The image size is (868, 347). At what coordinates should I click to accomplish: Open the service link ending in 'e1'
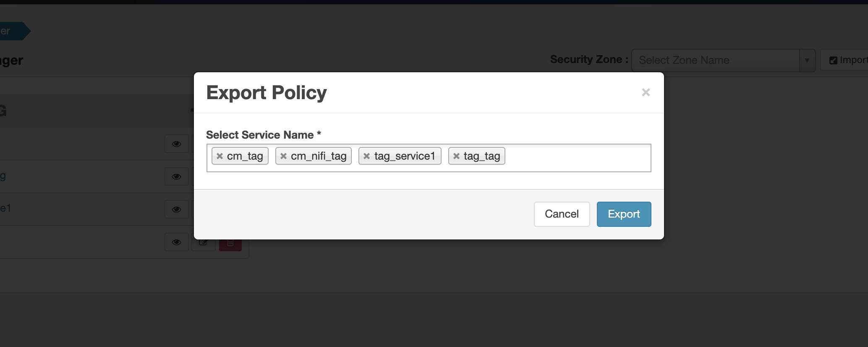(x=5, y=208)
